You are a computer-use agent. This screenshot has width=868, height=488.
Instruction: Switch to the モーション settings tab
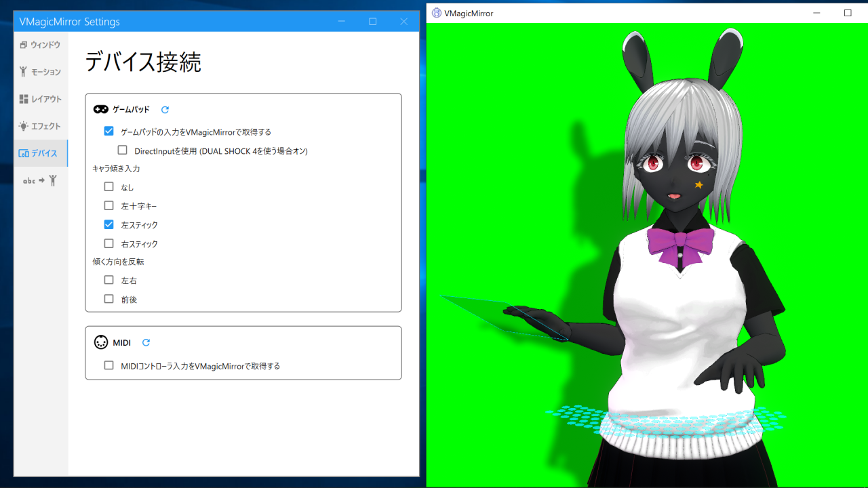(41, 72)
